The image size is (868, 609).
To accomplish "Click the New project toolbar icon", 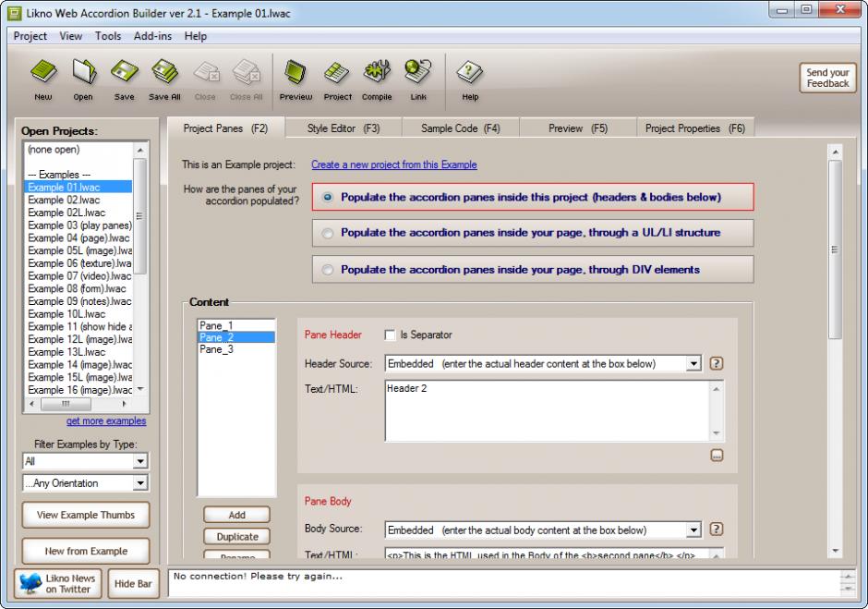I will click(43, 73).
